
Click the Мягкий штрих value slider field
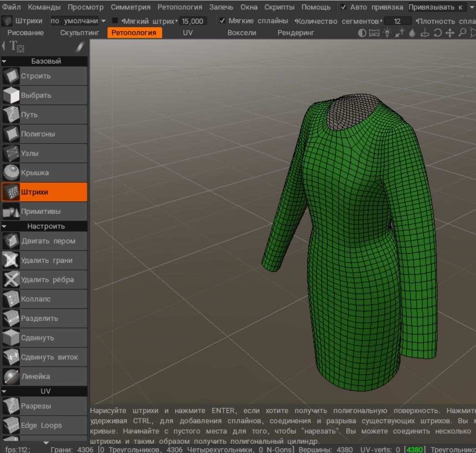[x=193, y=21]
